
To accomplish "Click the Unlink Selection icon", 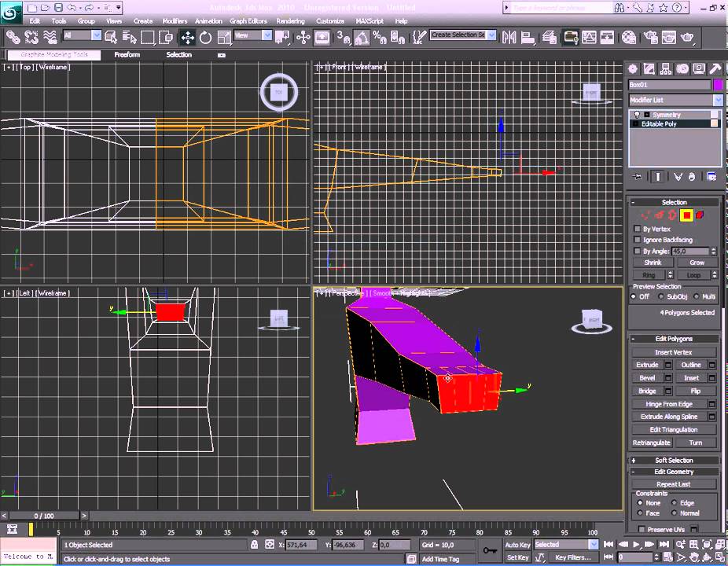I will 31,37.
